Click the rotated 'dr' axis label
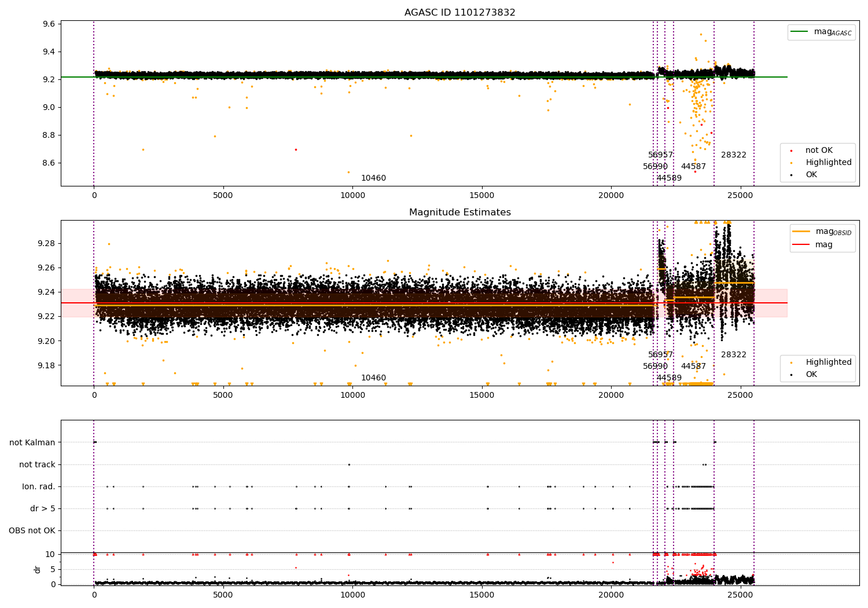Viewport: 868px width, 608px height. coord(38,569)
